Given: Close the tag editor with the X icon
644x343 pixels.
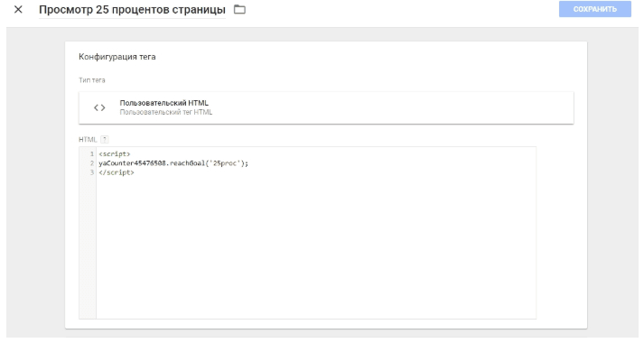Looking at the screenshot, I should [18, 9].
